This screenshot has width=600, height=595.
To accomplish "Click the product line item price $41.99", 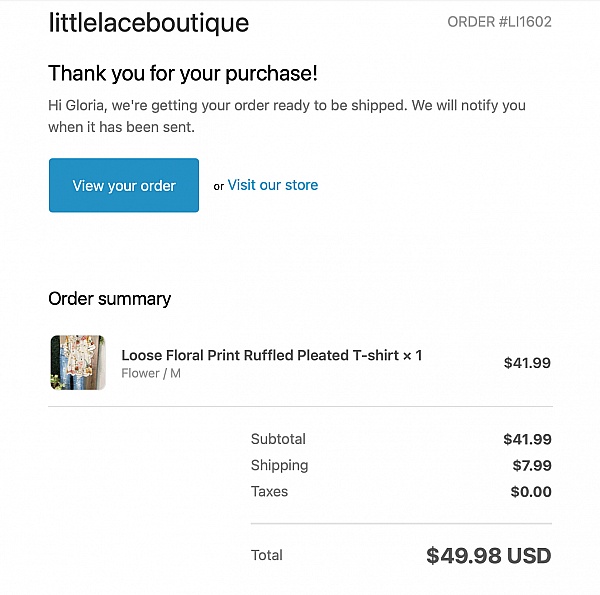I will [x=527, y=363].
